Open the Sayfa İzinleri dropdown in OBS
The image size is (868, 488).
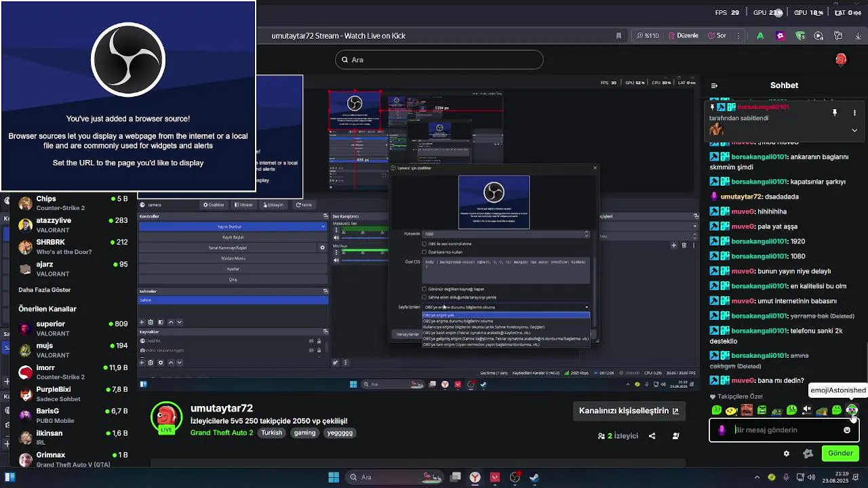[x=506, y=307]
